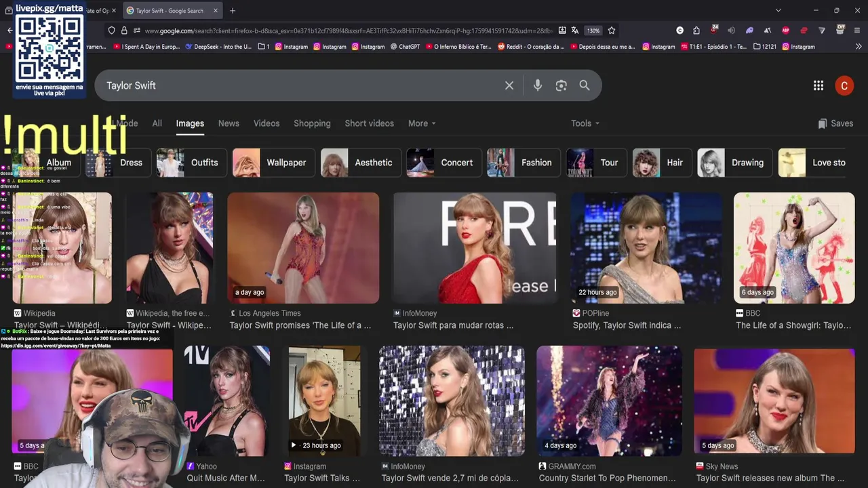The image size is (868, 488).
Task: Open the extension icon showing Off badge
Action: (x=841, y=30)
